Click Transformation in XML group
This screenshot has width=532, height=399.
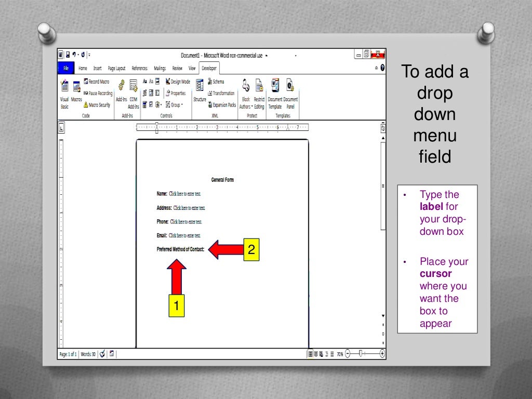tap(221, 93)
